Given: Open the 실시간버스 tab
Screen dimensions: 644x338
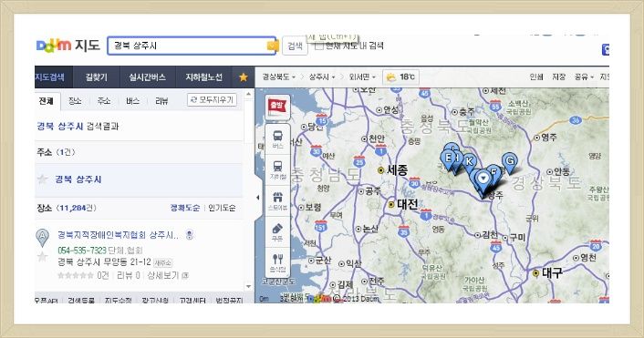Looking at the screenshot, I should pyautogui.click(x=147, y=77).
